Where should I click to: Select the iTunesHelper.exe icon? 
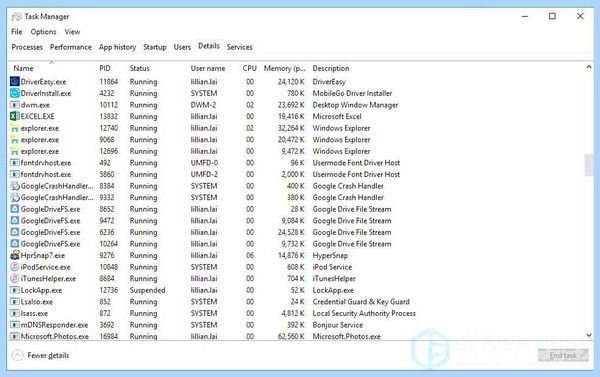pos(15,278)
